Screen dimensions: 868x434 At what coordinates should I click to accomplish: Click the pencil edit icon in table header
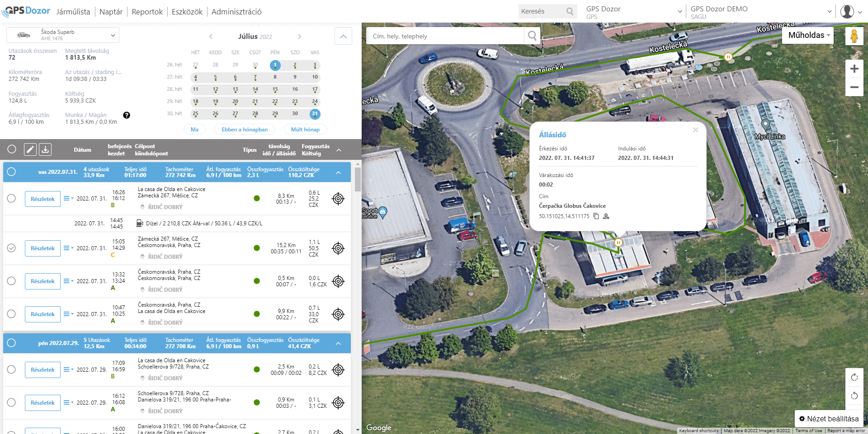pyautogui.click(x=30, y=149)
